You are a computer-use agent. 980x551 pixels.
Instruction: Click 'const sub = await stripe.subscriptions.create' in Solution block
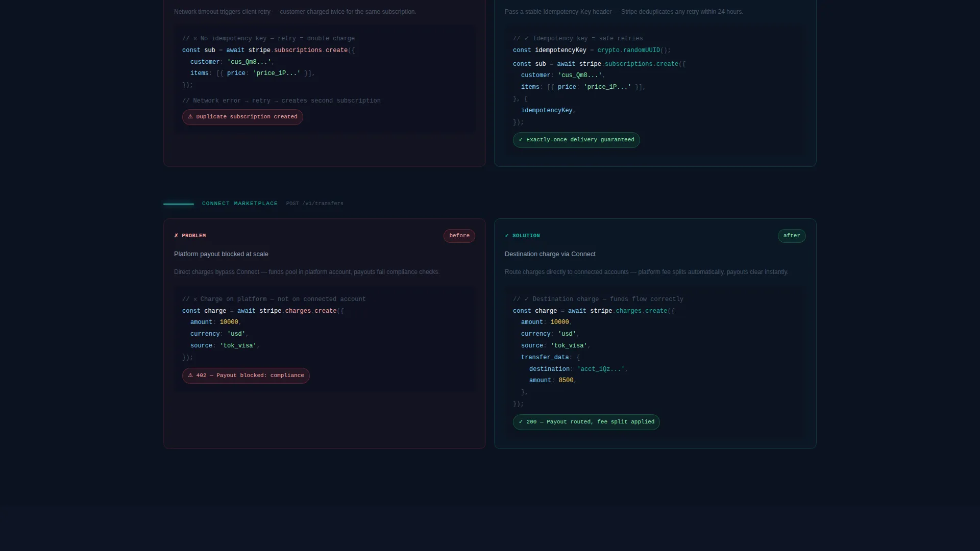click(599, 64)
